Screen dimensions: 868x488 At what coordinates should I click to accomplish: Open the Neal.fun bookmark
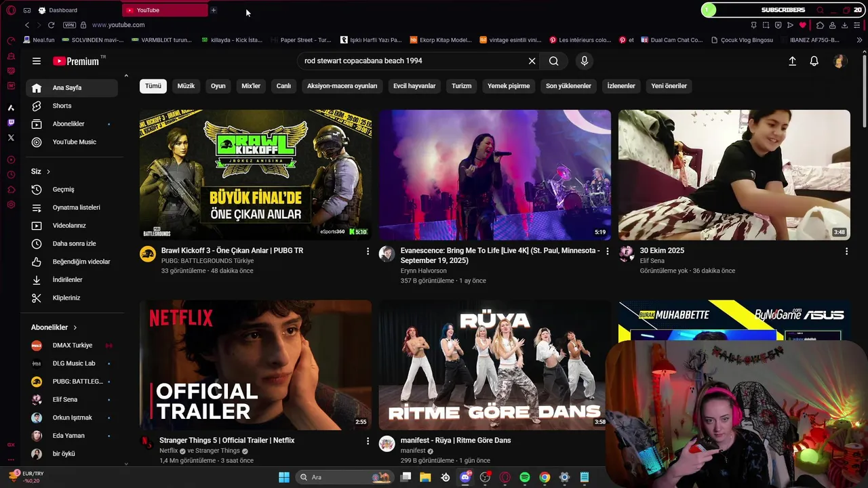click(x=38, y=40)
